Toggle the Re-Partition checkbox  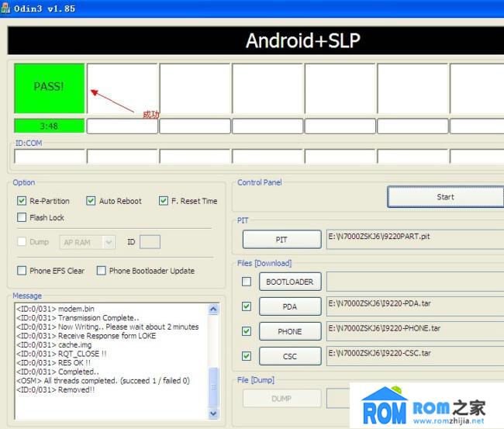pos(22,201)
